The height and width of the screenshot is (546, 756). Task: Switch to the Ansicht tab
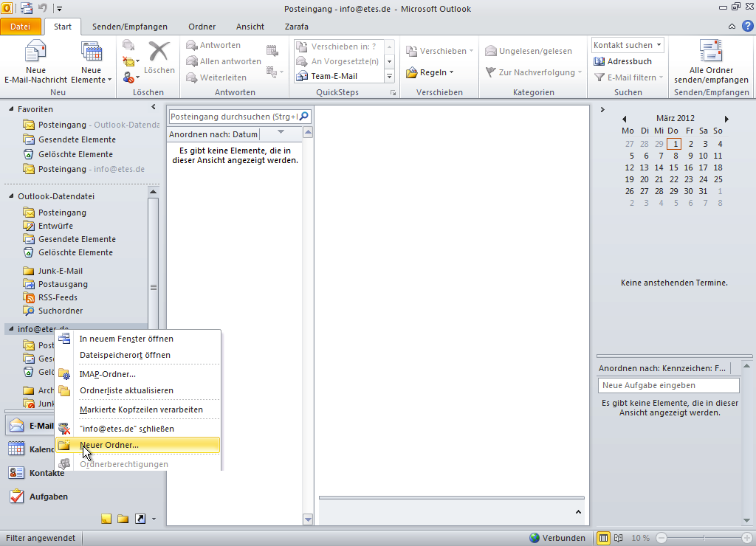coord(250,27)
